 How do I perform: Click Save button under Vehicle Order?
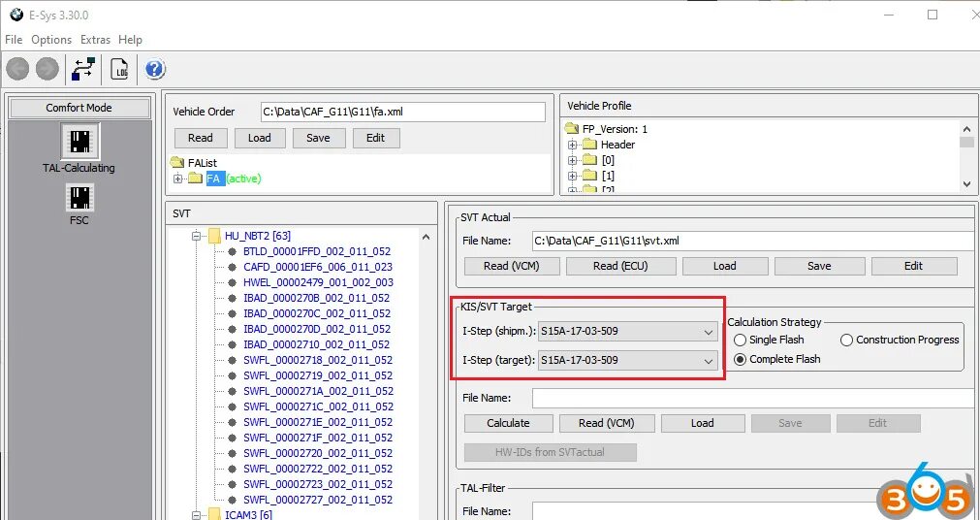click(x=318, y=139)
